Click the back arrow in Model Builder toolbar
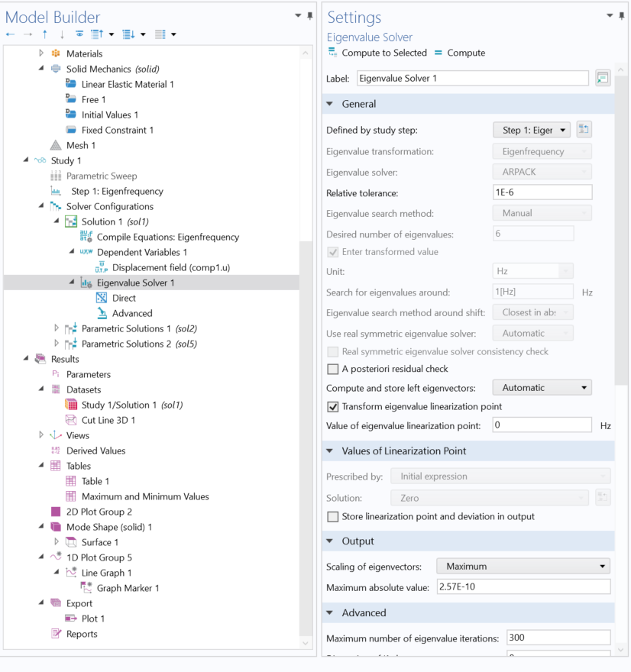Screen dimensions: 631x672 click(x=10, y=34)
